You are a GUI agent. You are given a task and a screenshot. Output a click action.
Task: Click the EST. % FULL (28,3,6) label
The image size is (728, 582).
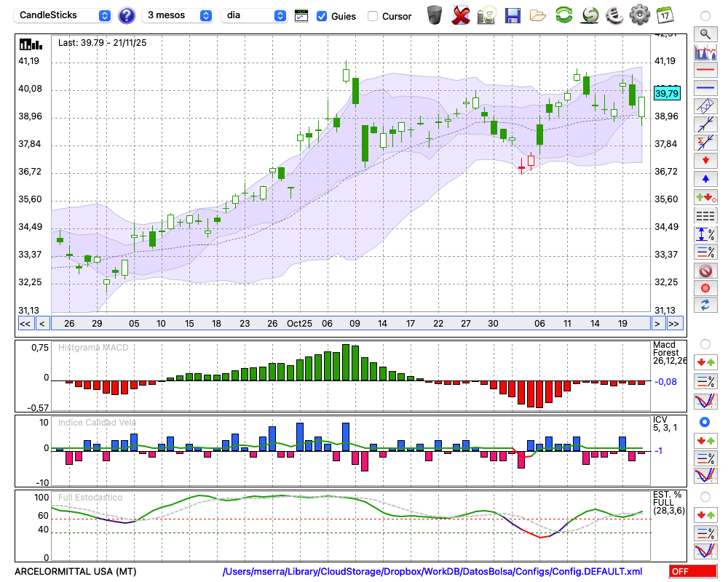[668, 503]
